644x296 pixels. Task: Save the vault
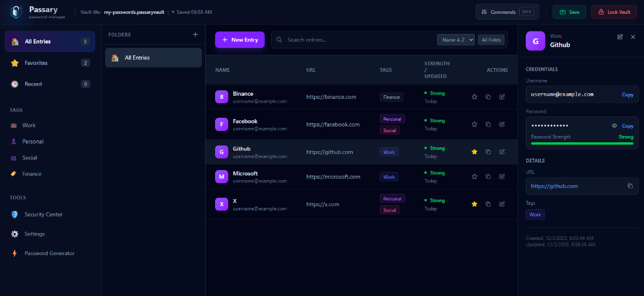(x=569, y=12)
